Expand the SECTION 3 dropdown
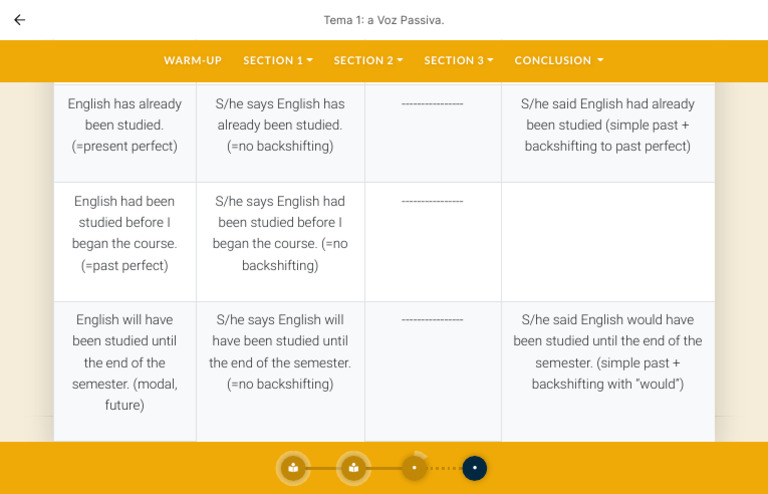Viewport: 768px width, 494px height. [458, 60]
